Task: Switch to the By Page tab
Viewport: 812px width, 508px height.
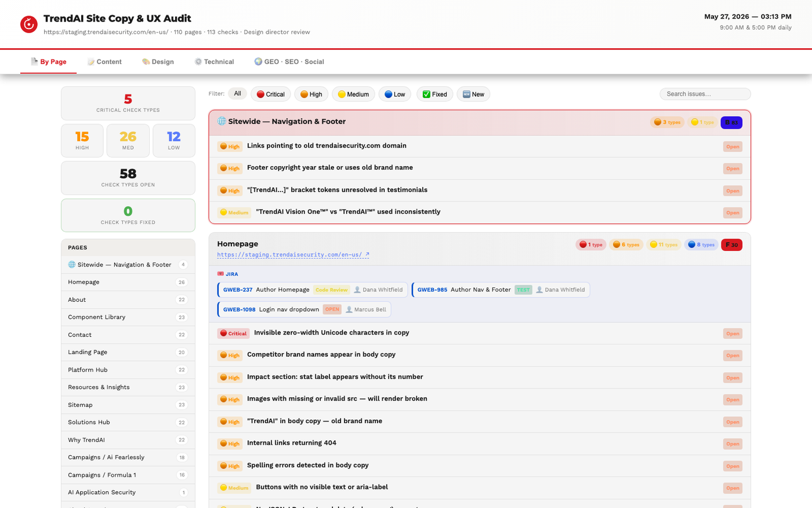Action: (49, 62)
